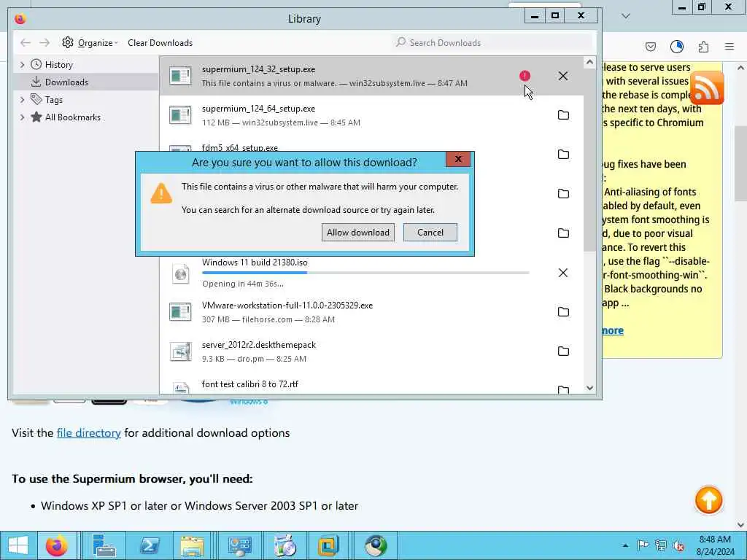The height and width of the screenshot is (560, 747).
Task: Click the network status tray icon
Action: pyautogui.click(x=660, y=545)
